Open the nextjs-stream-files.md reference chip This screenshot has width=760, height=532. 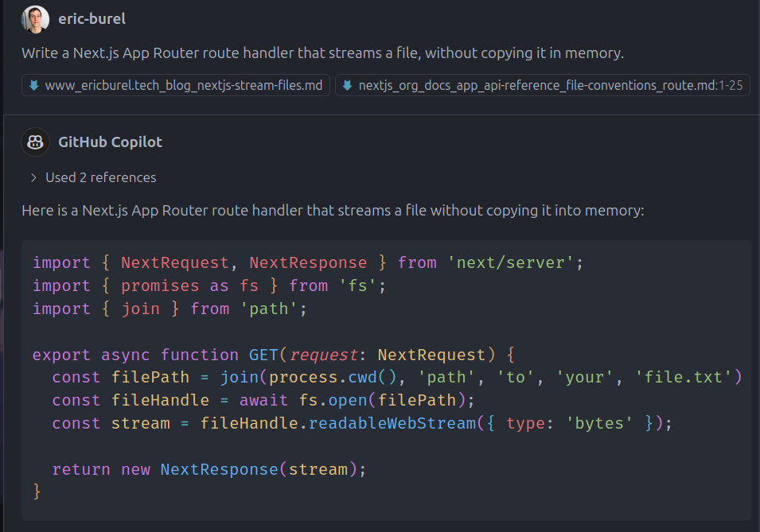[175, 85]
